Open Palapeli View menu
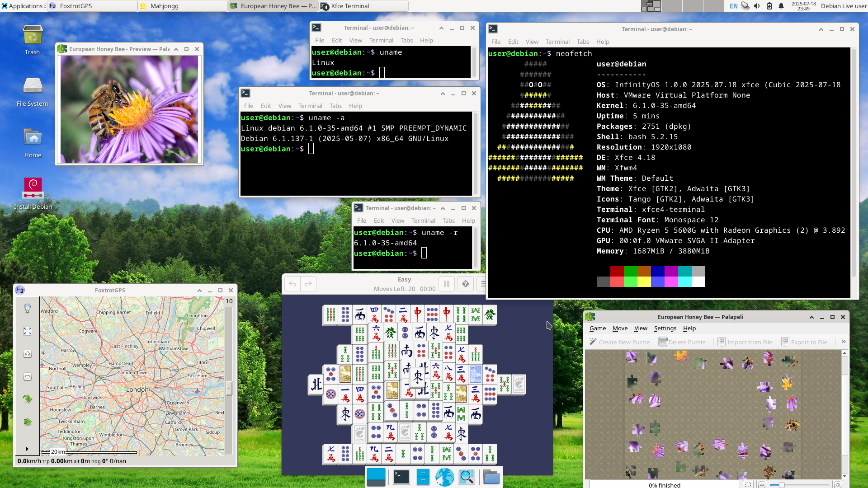This screenshot has width=868, height=488. coord(641,328)
